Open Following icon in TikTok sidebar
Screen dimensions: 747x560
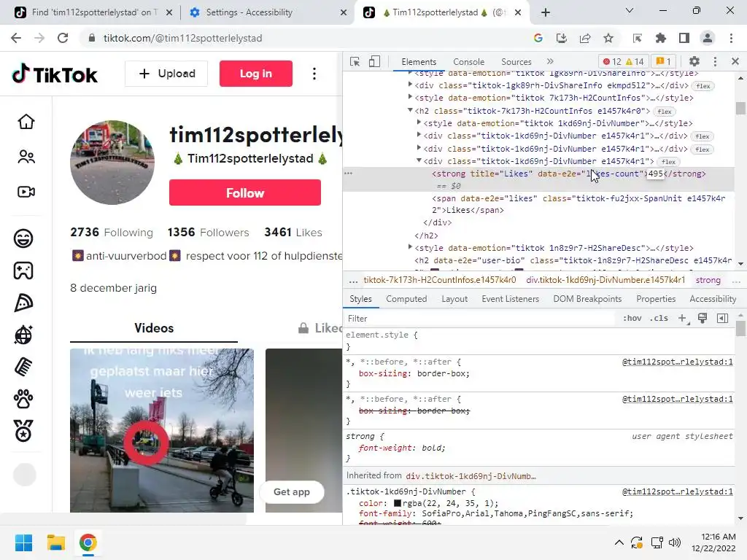click(26, 157)
